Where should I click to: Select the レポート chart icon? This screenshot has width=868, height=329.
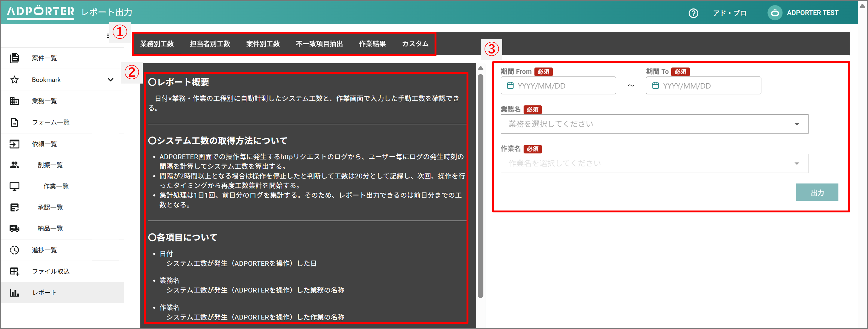14,292
